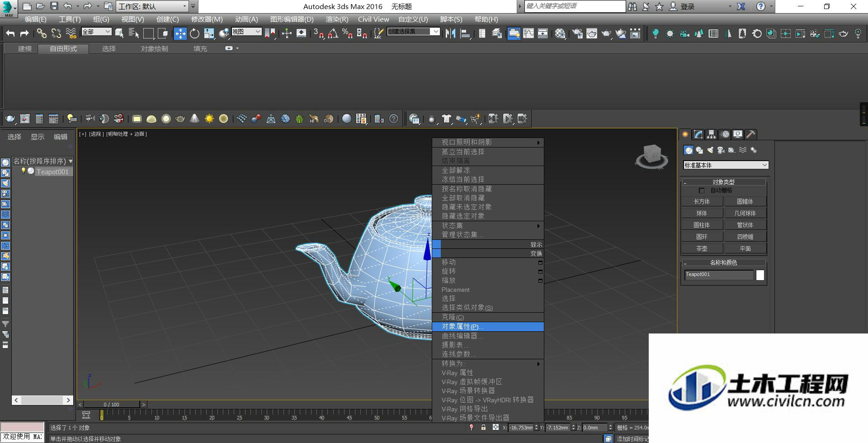Click the 球体 object type button
The height and width of the screenshot is (443, 868).
tap(702, 213)
